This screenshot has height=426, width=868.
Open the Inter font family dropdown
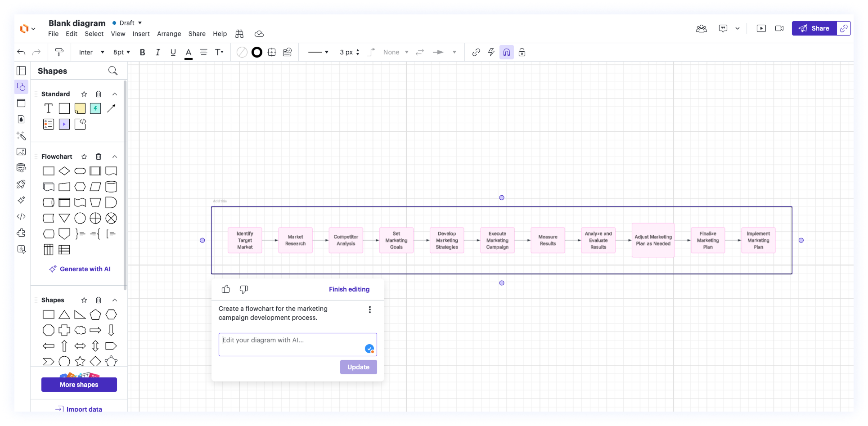pyautogui.click(x=90, y=52)
